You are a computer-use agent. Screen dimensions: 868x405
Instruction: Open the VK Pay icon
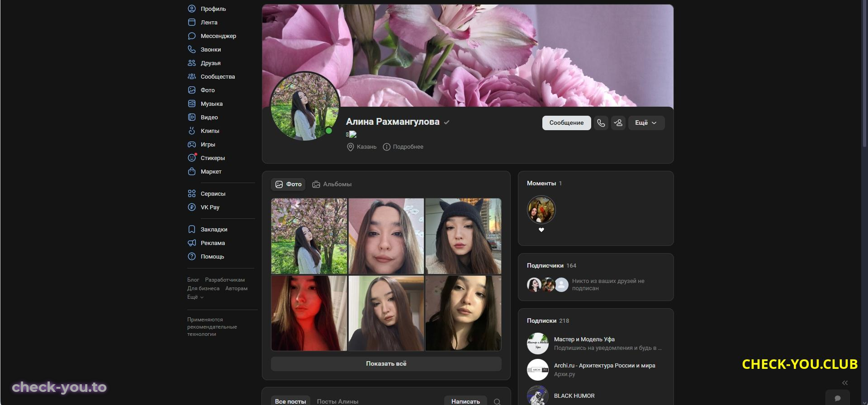pyautogui.click(x=192, y=207)
